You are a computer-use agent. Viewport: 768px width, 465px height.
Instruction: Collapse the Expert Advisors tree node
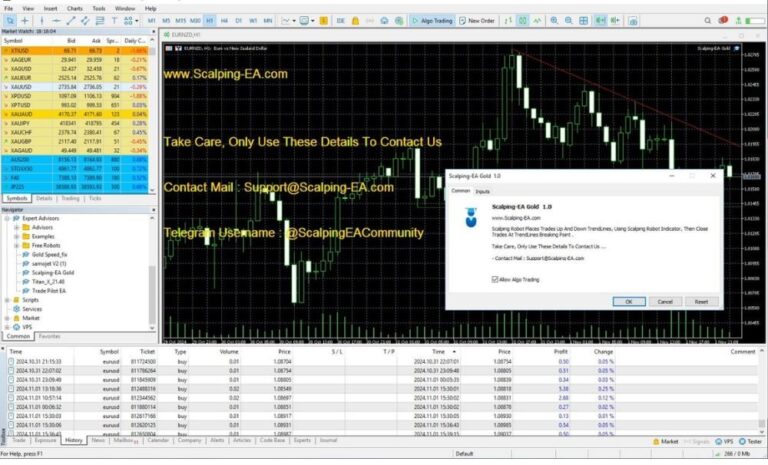(x=7, y=218)
